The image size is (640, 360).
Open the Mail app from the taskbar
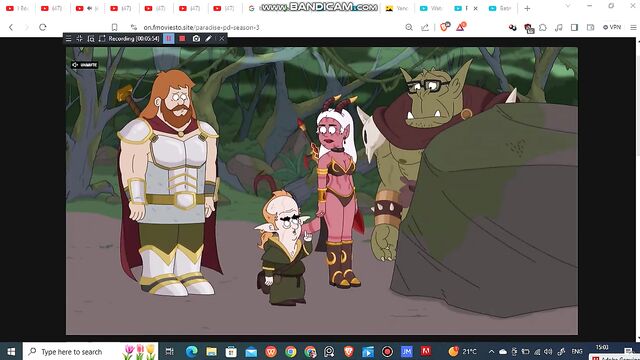pos(251,351)
